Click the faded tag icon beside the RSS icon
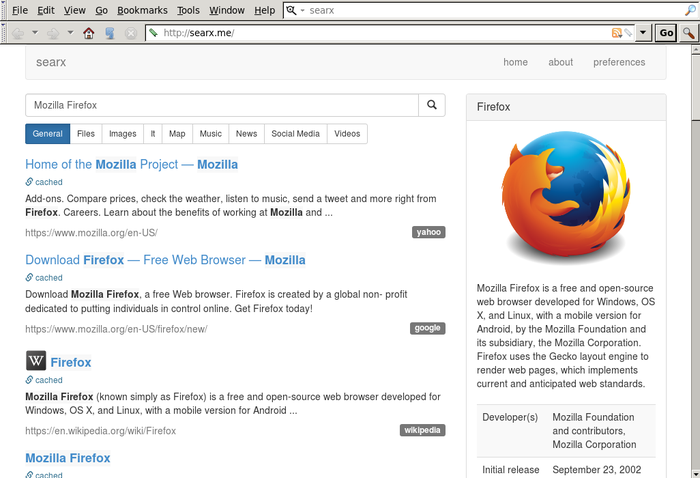Image resolution: width=700 pixels, height=478 pixels. coord(628,33)
